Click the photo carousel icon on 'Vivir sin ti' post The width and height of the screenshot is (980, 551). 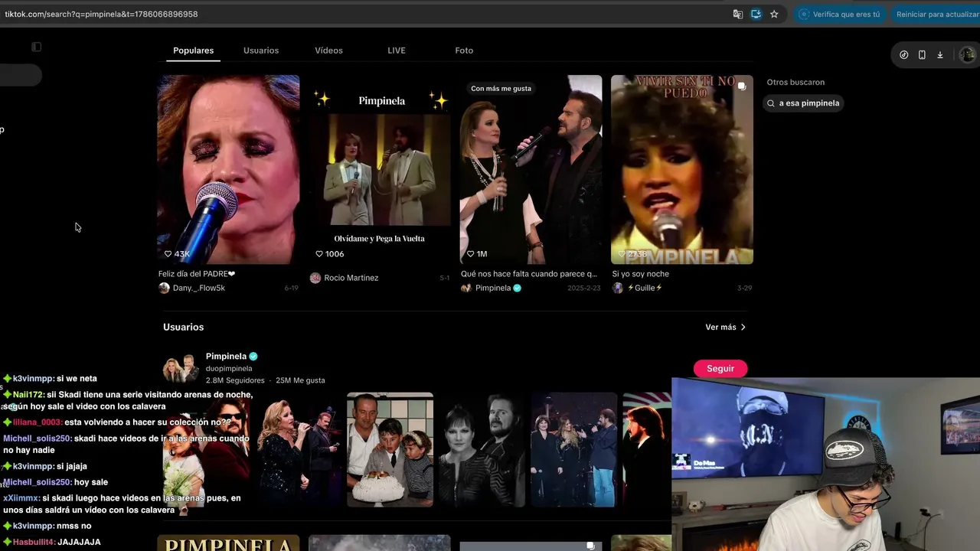[742, 86]
